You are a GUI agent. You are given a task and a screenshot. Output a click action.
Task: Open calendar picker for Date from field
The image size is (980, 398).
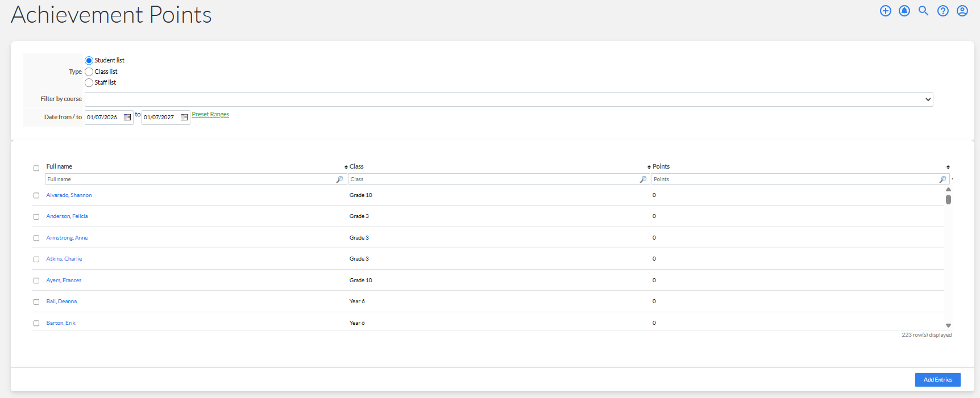tap(127, 118)
